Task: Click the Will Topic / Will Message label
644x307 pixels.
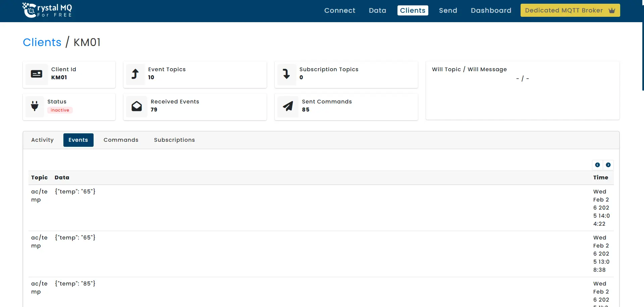Action: (469, 70)
